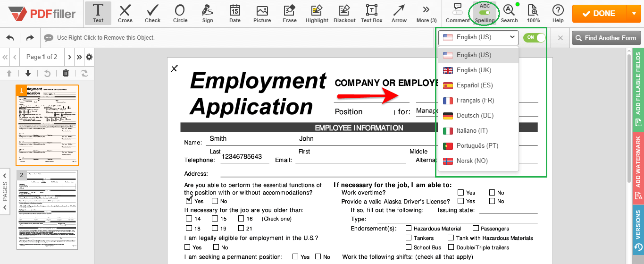
Task: Open page 2 thumbnail
Action: point(47,210)
